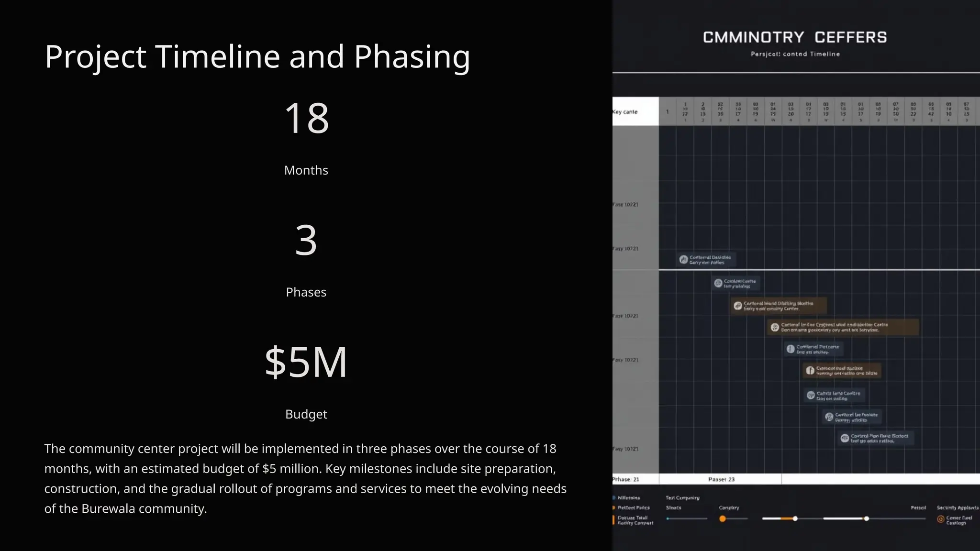
Task: Click icon on 'Corfilenal Fietcene' task bar
Action: [791, 349]
